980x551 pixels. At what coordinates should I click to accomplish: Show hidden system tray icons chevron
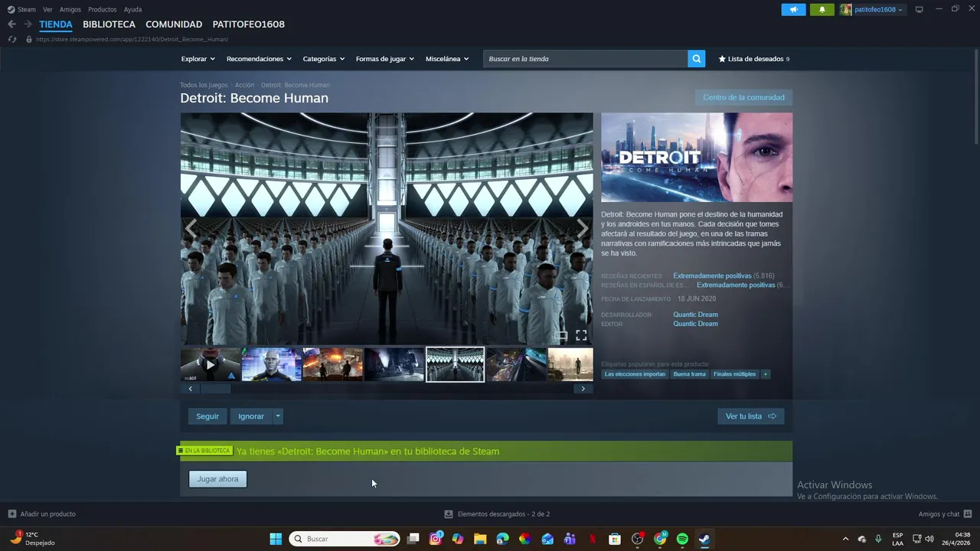click(x=845, y=539)
